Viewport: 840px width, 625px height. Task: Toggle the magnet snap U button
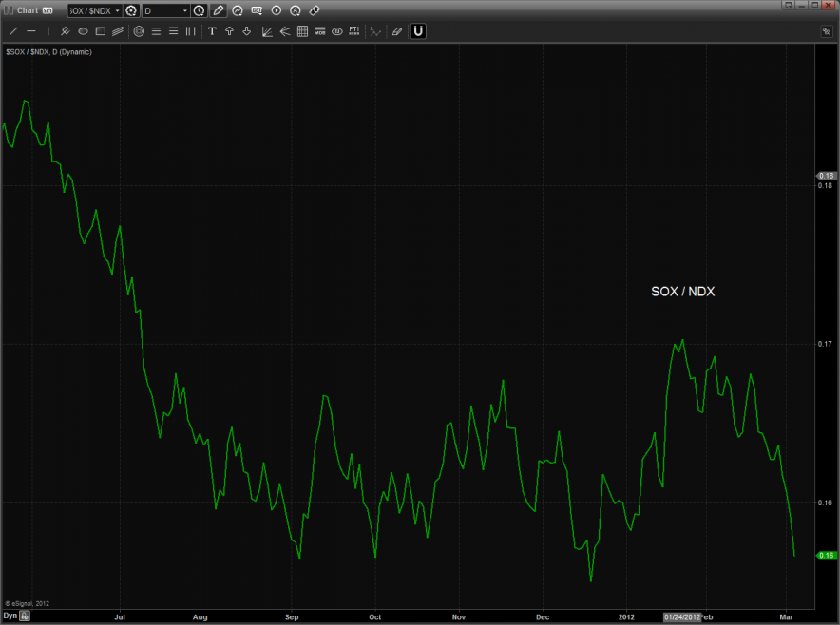[x=418, y=31]
